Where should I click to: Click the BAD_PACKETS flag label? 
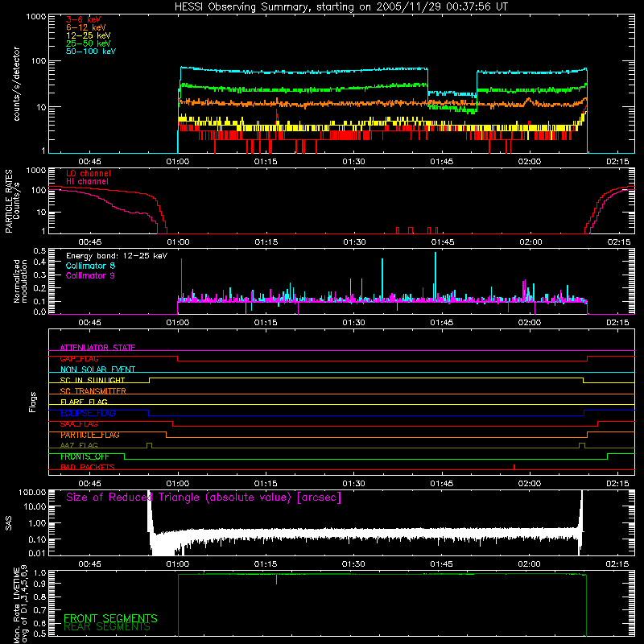click(x=88, y=467)
